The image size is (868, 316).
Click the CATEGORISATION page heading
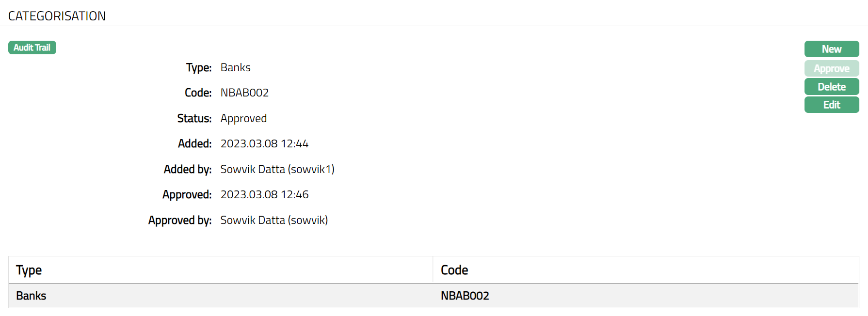57,16
